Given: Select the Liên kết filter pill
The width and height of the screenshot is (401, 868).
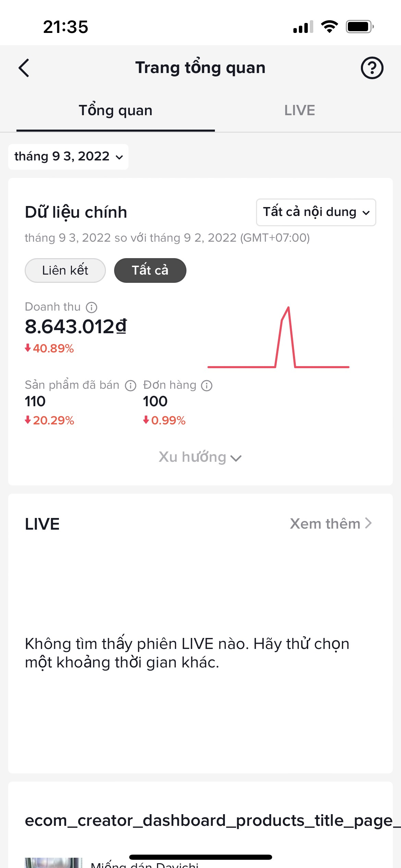Looking at the screenshot, I should [65, 270].
